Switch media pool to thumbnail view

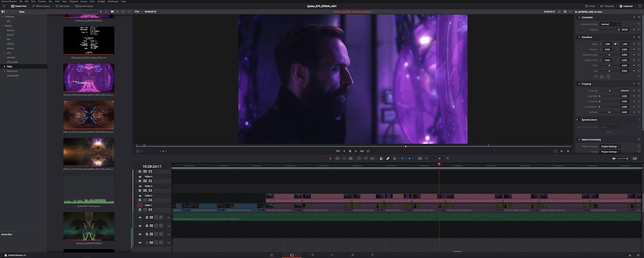tap(112, 11)
